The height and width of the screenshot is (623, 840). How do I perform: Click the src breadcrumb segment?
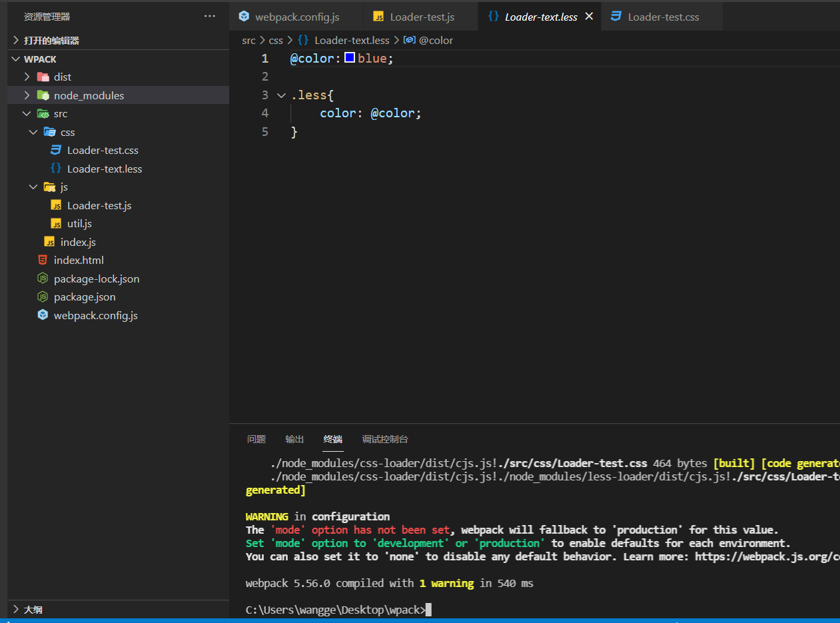(248, 40)
